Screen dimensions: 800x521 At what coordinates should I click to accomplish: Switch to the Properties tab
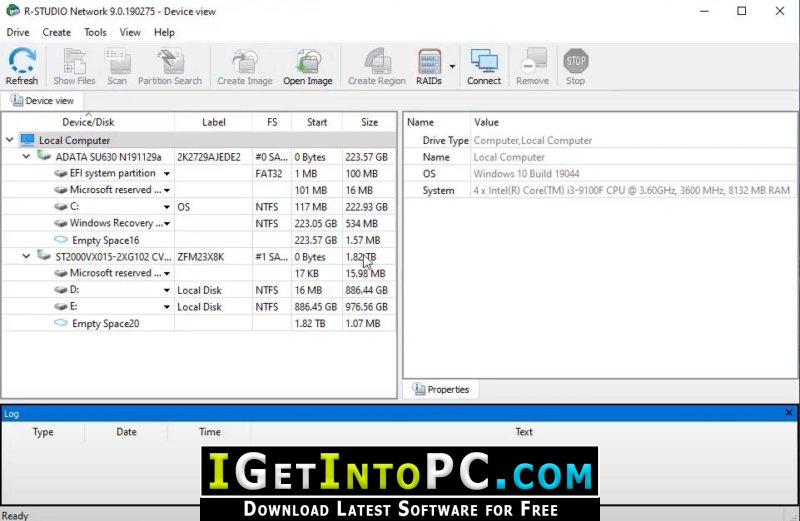(x=441, y=389)
